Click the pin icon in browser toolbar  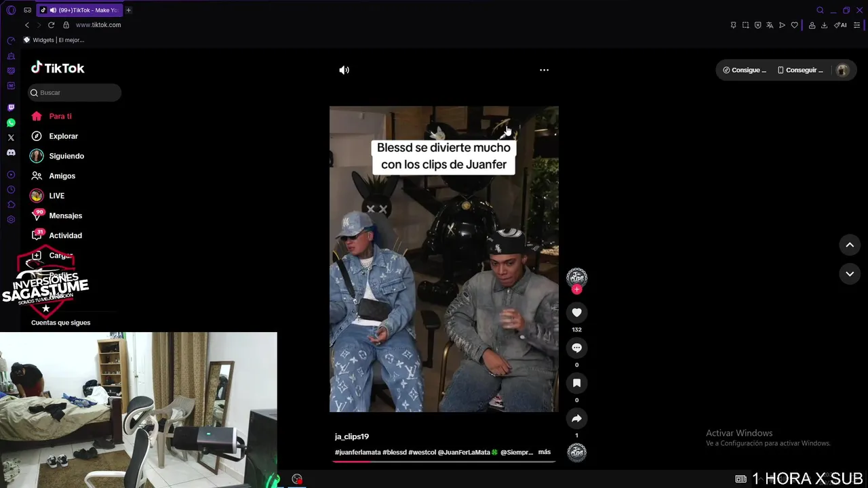[733, 25]
